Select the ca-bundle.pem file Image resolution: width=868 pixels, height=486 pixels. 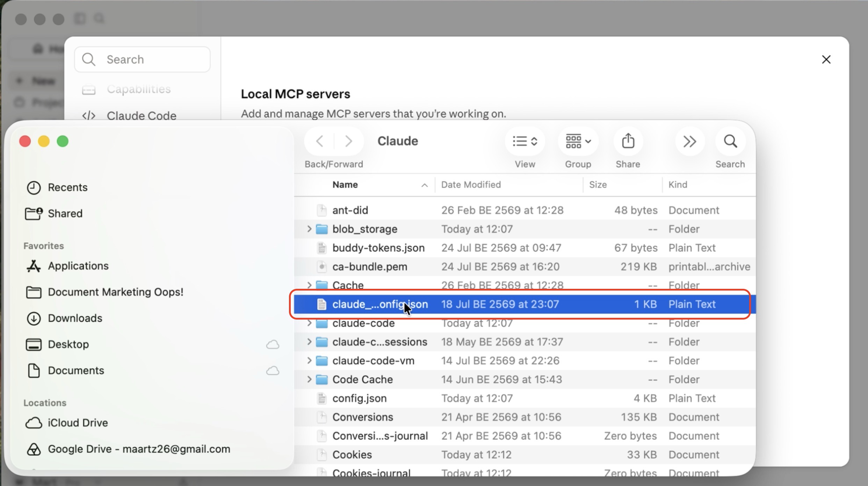click(525, 266)
